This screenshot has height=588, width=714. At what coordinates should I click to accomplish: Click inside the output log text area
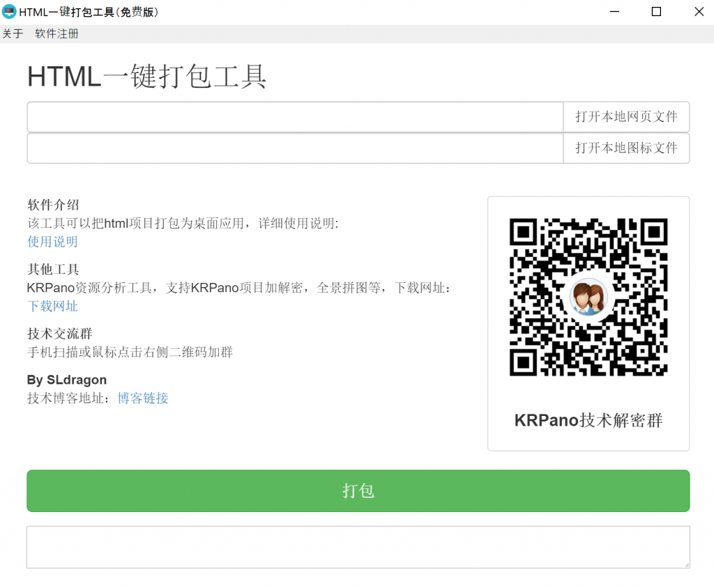point(357,547)
